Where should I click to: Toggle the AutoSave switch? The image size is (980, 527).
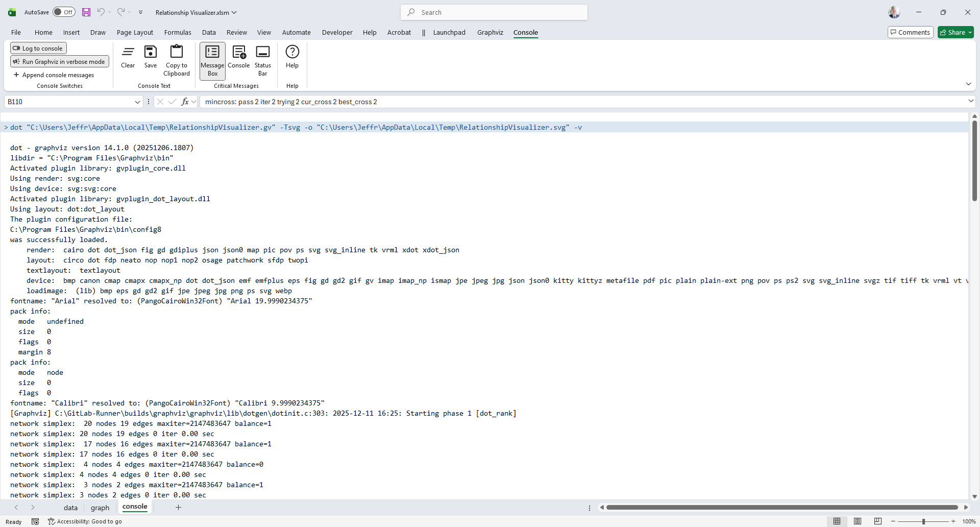(x=64, y=12)
